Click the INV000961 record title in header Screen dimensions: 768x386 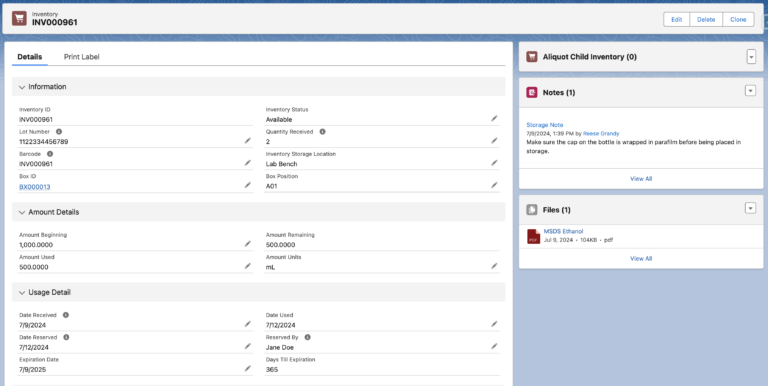click(x=54, y=23)
